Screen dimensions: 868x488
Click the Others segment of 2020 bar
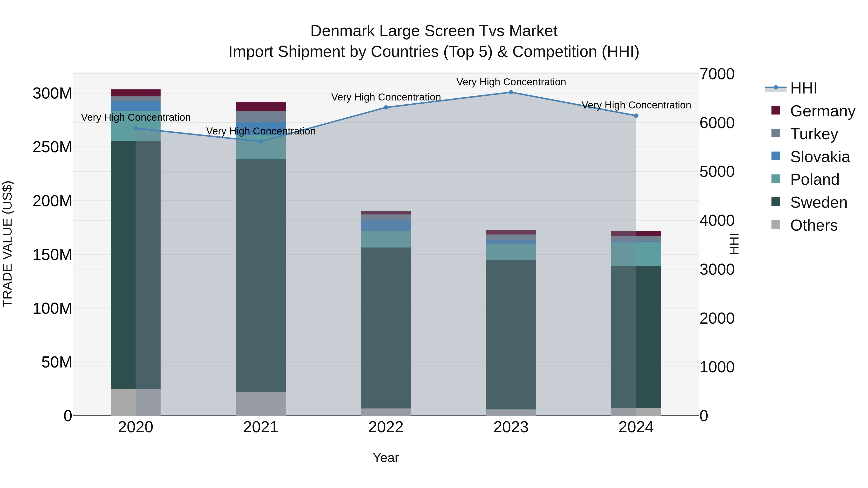[x=136, y=402]
